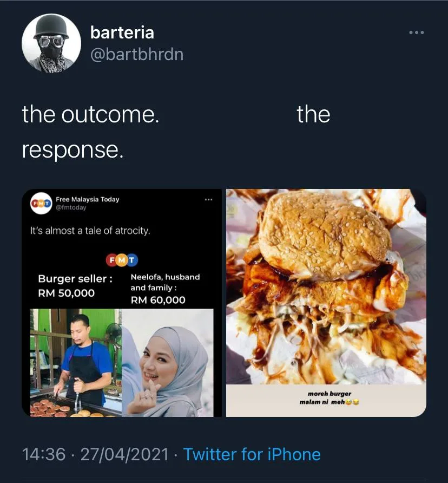Screen dimensions: 448x483
Task: Open the Twitter for iPhone source link
Action: pos(252,454)
